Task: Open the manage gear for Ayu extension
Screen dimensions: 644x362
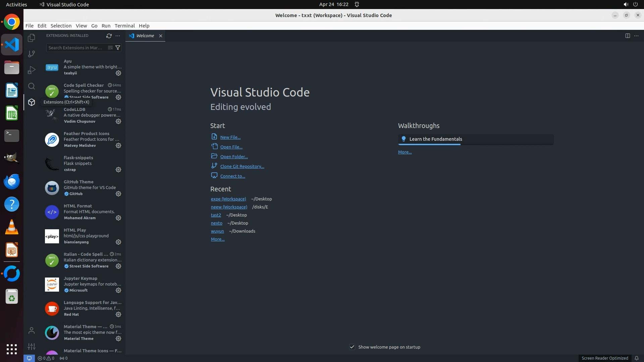Action: [118, 73]
